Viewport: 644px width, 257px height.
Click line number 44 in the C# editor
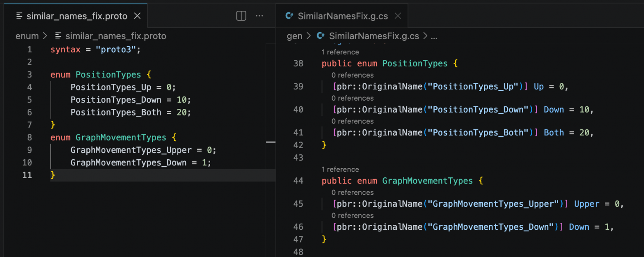click(x=298, y=181)
